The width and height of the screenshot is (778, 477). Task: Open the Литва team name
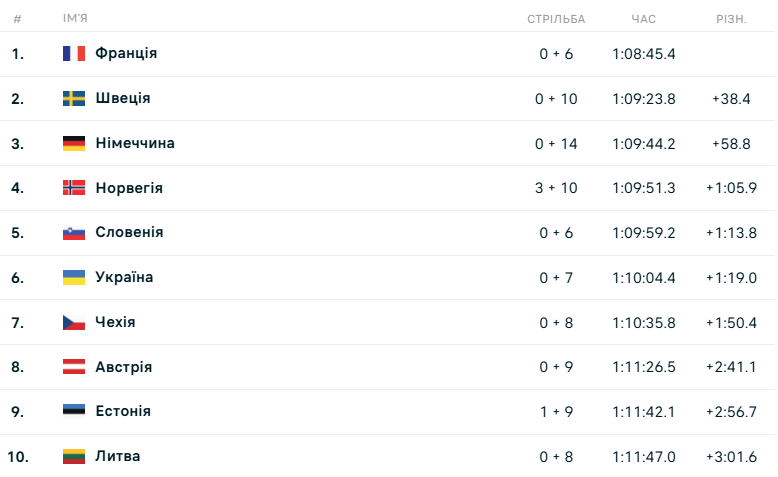point(118,456)
